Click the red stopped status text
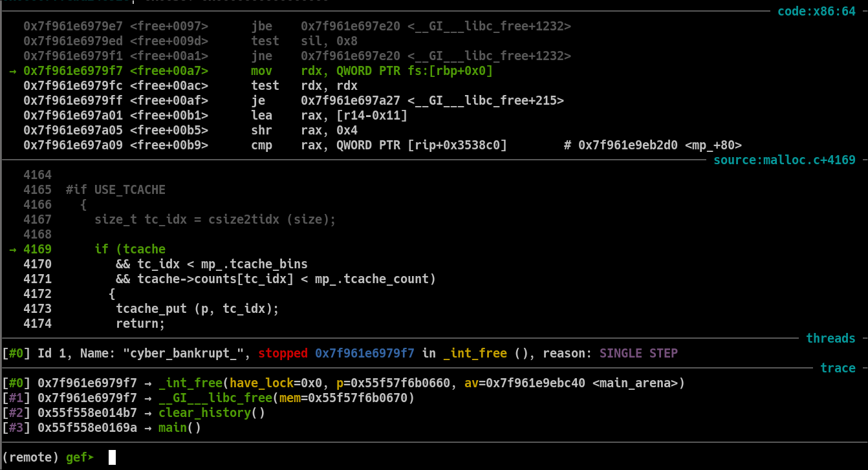 (283, 354)
